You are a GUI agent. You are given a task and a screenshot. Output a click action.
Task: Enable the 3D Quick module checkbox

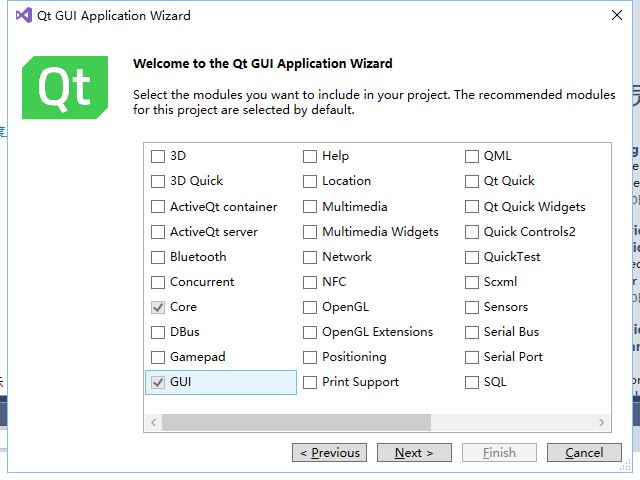pos(158,181)
